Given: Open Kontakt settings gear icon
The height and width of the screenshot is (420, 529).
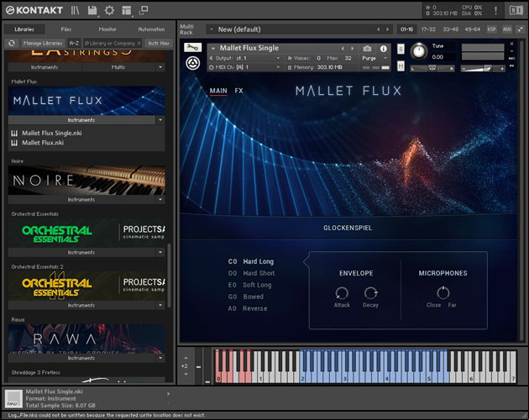Looking at the screenshot, I should pos(108,10).
